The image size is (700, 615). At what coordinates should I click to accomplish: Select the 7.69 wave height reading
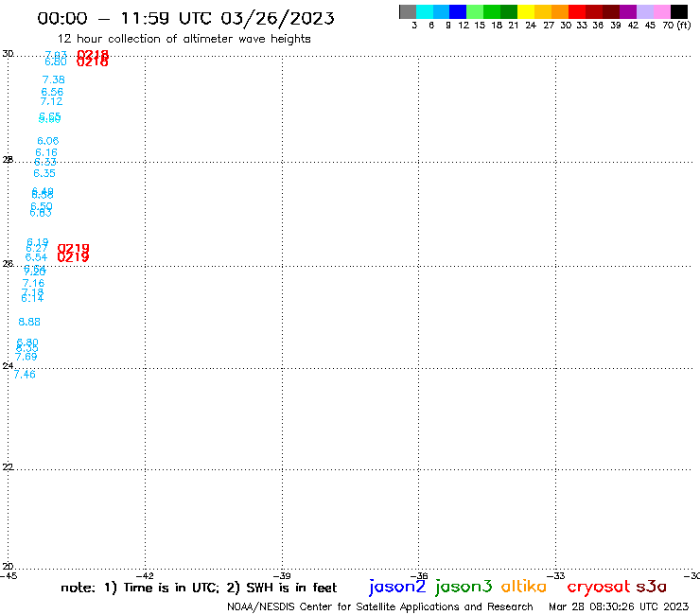click(x=26, y=357)
